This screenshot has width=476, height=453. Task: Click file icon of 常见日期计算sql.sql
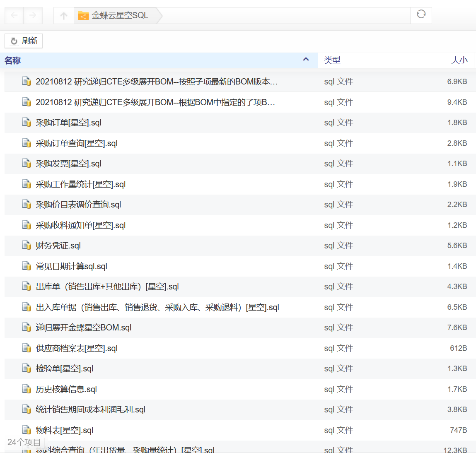pyautogui.click(x=27, y=266)
